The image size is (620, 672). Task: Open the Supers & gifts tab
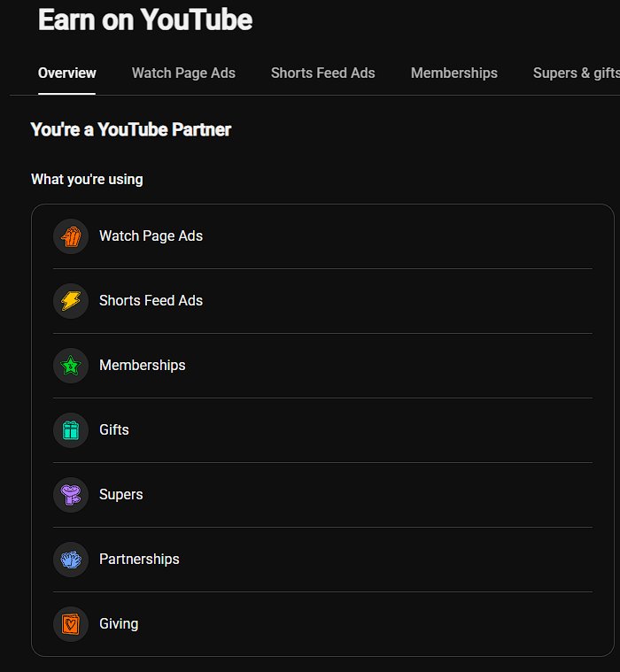[x=577, y=73]
